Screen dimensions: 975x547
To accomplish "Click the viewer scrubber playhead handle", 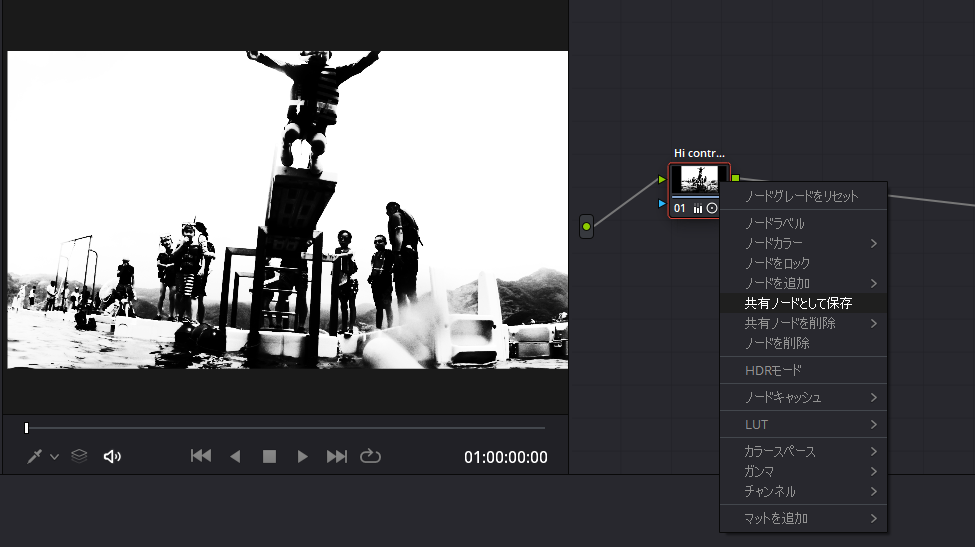I will [x=27, y=428].
